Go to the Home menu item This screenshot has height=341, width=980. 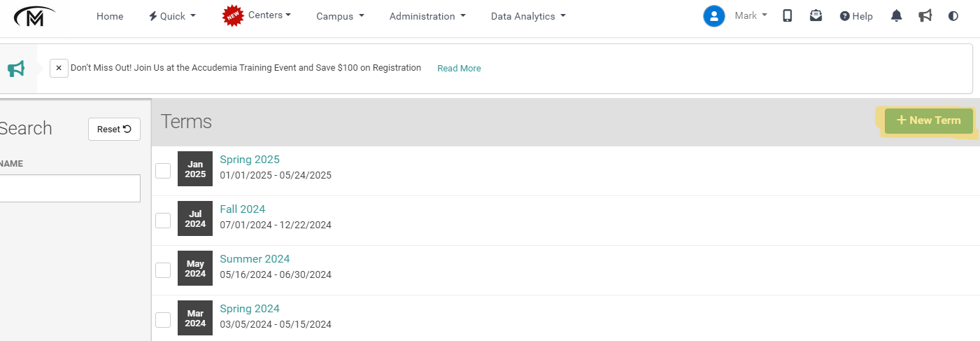pos(110,16)
